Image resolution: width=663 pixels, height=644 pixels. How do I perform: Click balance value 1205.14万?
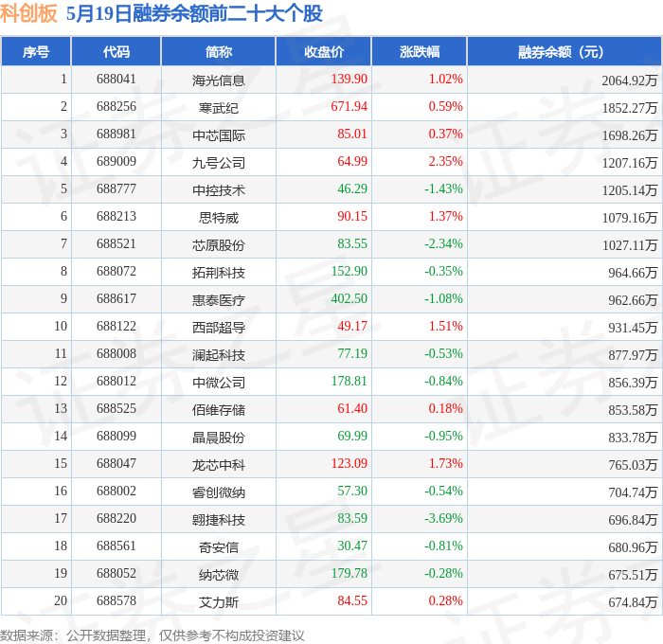pos(630,189)
